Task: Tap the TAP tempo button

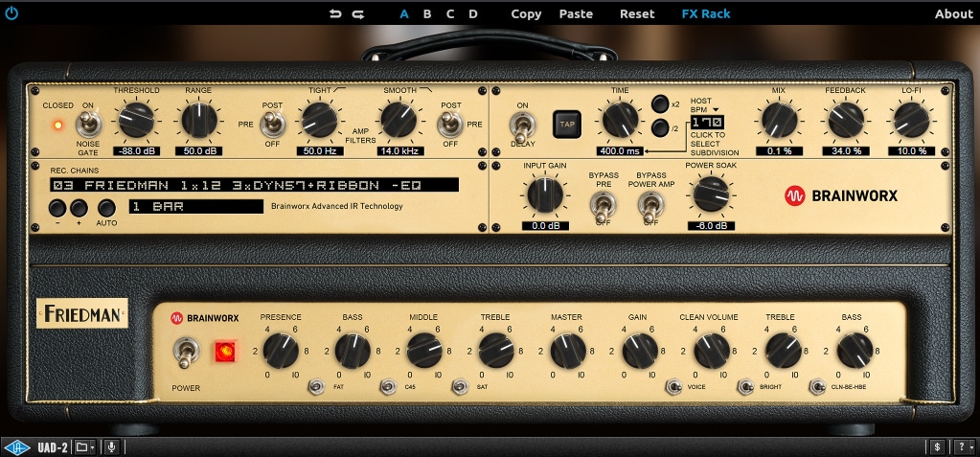Action: 567,124
